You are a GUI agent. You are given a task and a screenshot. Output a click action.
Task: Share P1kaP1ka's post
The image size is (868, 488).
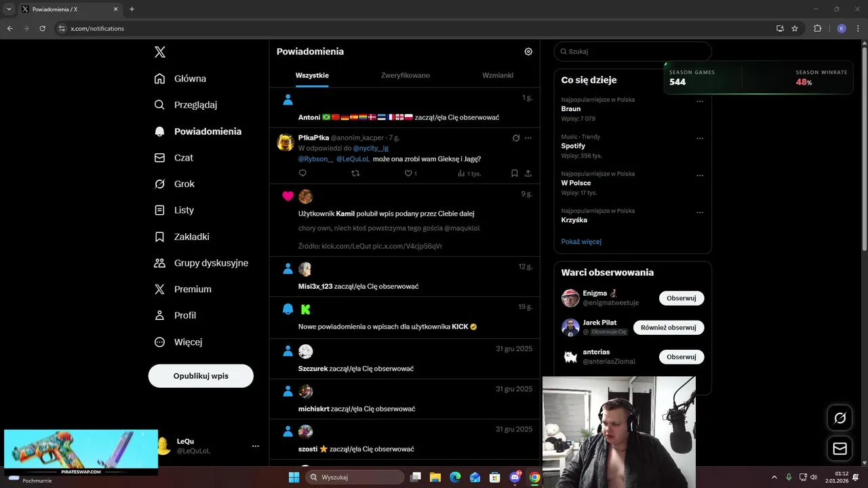(528, 174)
